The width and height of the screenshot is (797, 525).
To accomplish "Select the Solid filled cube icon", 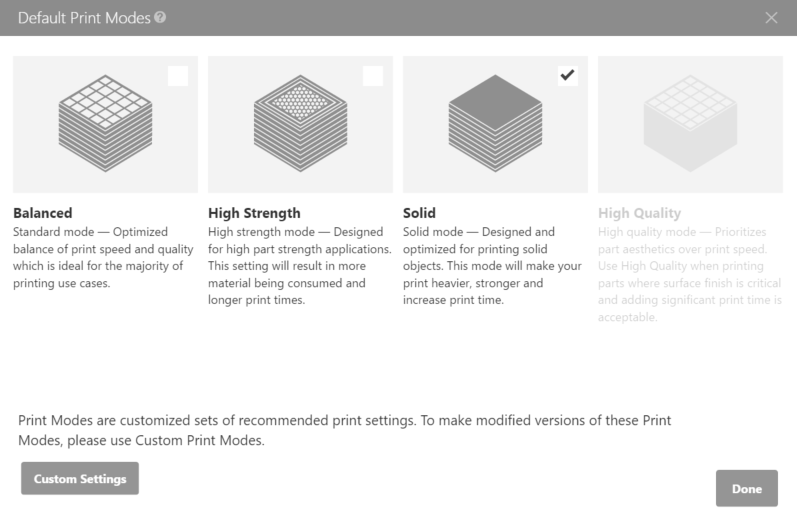I will [495, 123].
